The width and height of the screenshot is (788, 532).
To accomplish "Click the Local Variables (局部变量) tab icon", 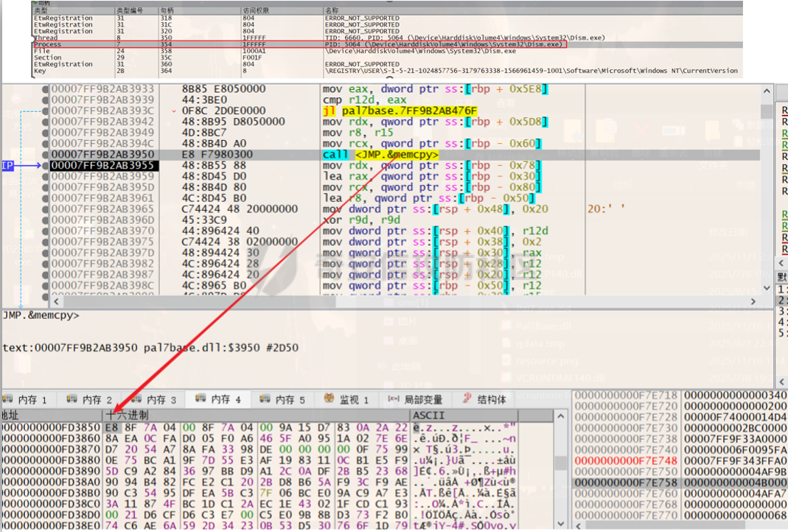I will 394,399.
